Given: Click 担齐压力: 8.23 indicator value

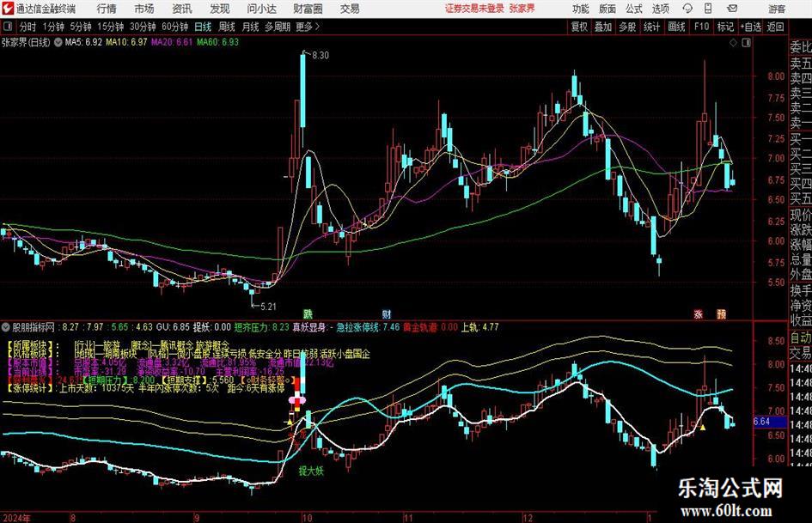Looking at the screenshot, I should (261, 327).
